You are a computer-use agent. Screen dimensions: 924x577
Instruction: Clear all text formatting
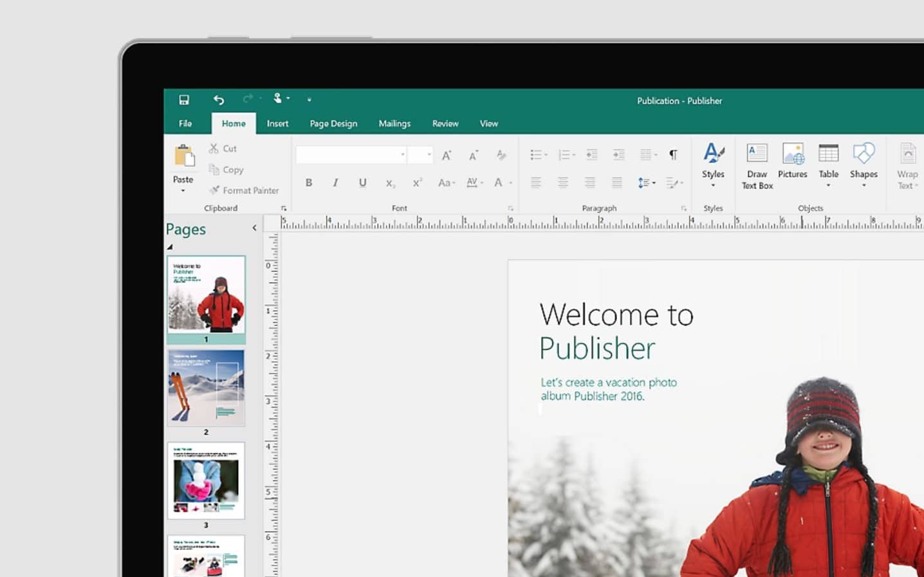pyautogui.click(x=501, y=155)
